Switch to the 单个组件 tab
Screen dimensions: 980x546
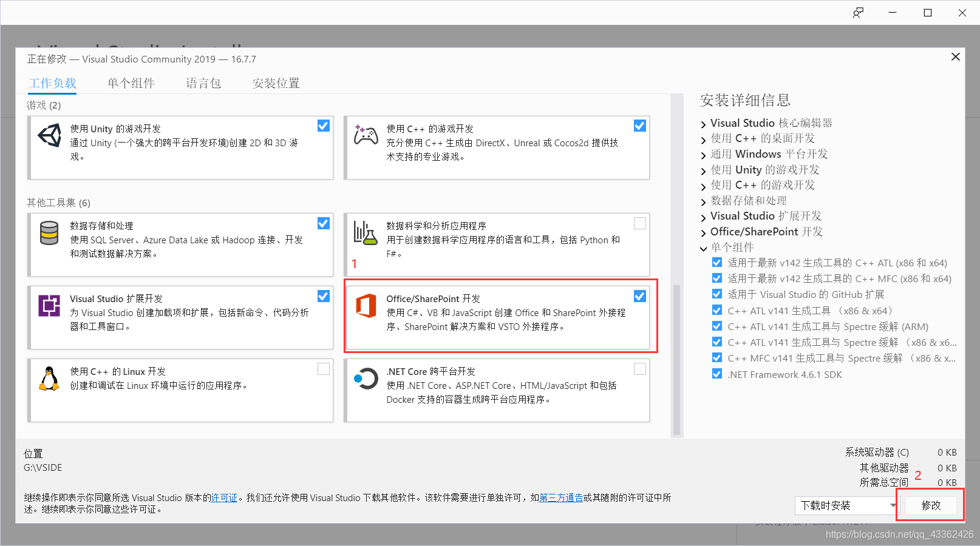tap(131, 83)
